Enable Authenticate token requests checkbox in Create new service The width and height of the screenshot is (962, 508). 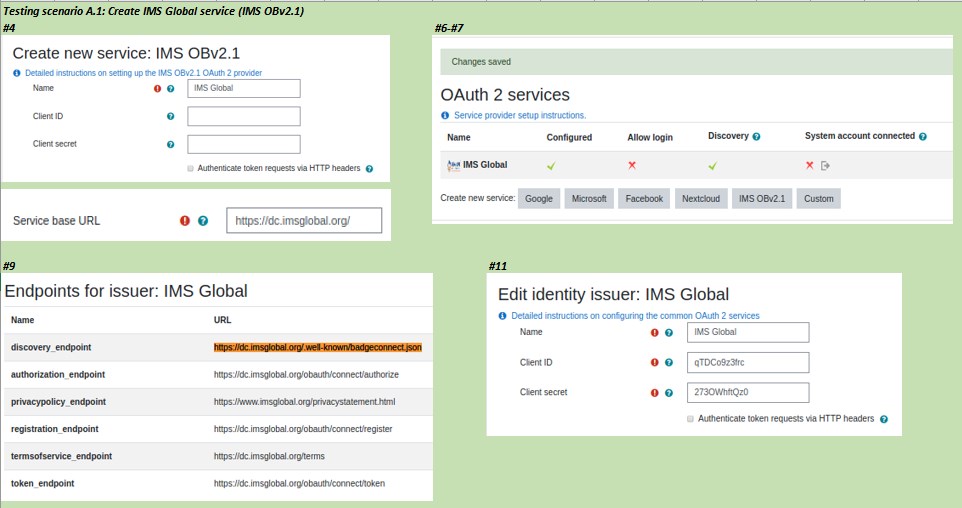[x=191, y=168]
